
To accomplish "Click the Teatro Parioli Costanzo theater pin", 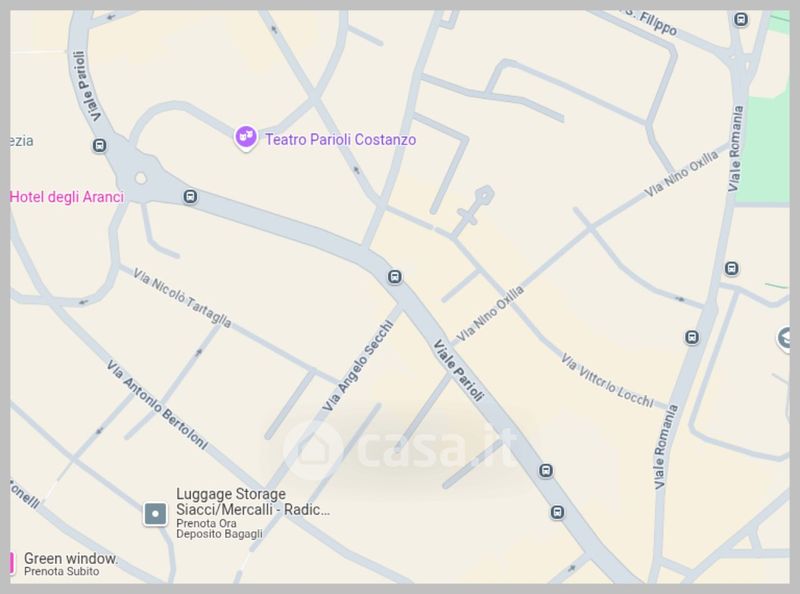I will 245,138.
